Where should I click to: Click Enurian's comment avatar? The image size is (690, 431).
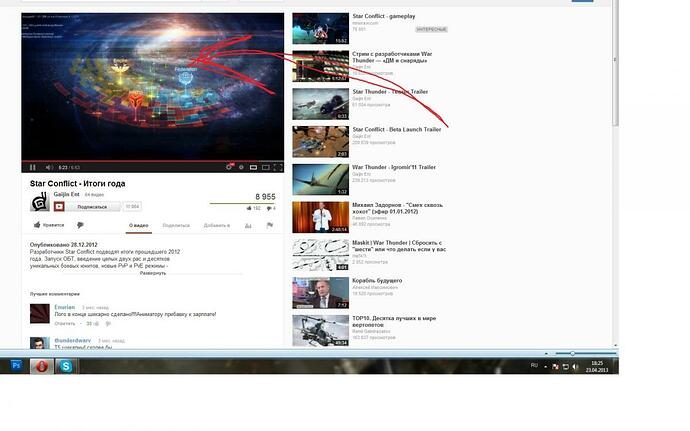pos(40,313)
